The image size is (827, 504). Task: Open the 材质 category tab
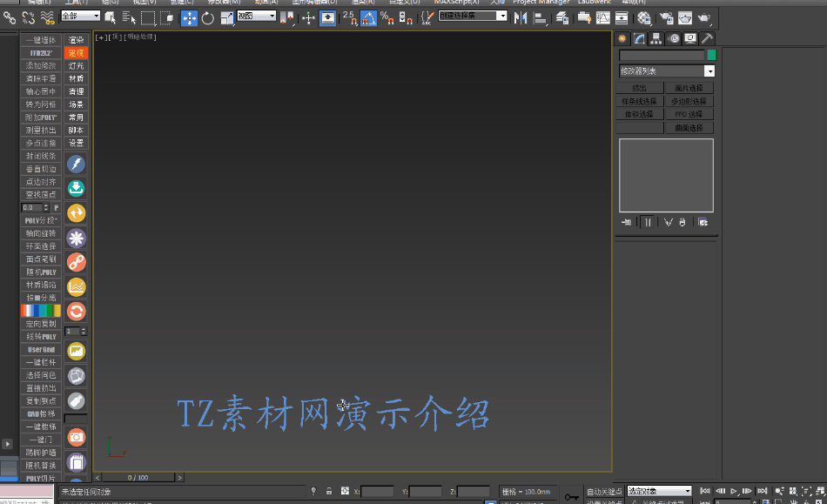[x=76, y=78]
